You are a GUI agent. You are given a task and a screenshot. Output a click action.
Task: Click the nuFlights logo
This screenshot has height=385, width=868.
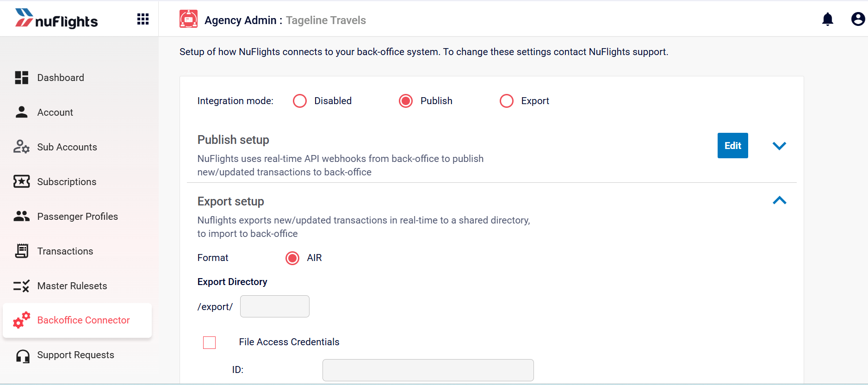point(56,19)
